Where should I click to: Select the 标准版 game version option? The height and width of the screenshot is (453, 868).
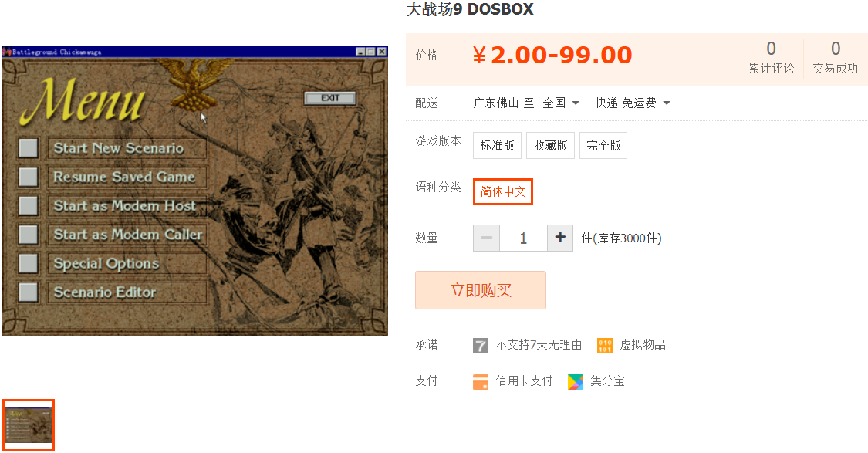click(x=497, y=146)
